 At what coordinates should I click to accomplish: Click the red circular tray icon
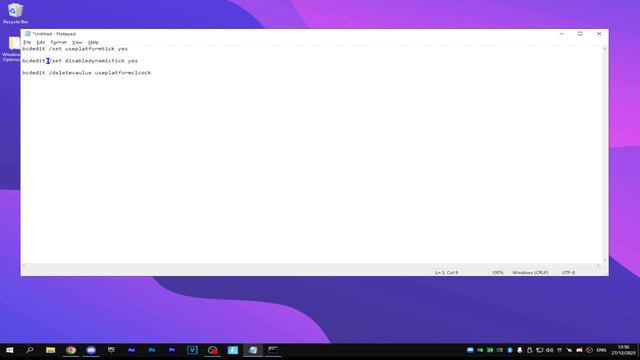click(x=589, y=350)
